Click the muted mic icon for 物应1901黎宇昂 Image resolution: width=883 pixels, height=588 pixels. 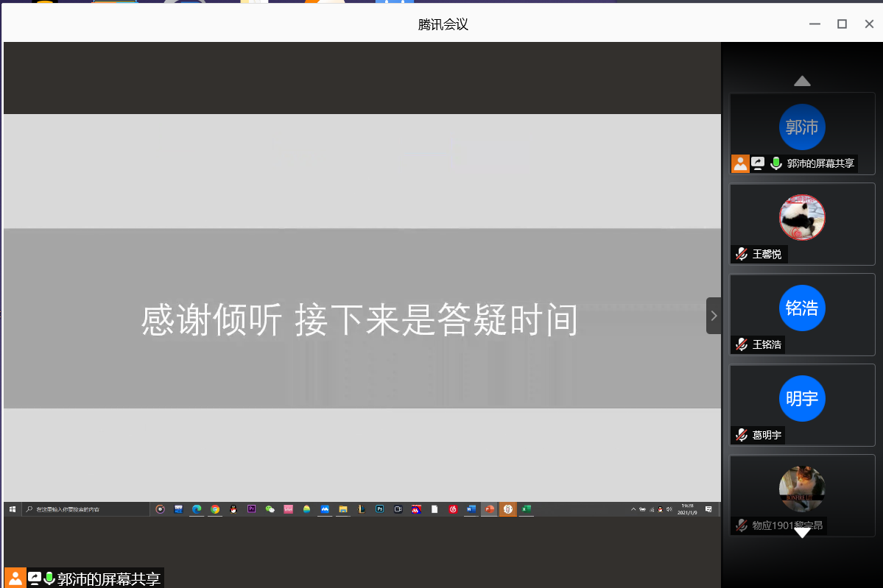click(741, 525)
